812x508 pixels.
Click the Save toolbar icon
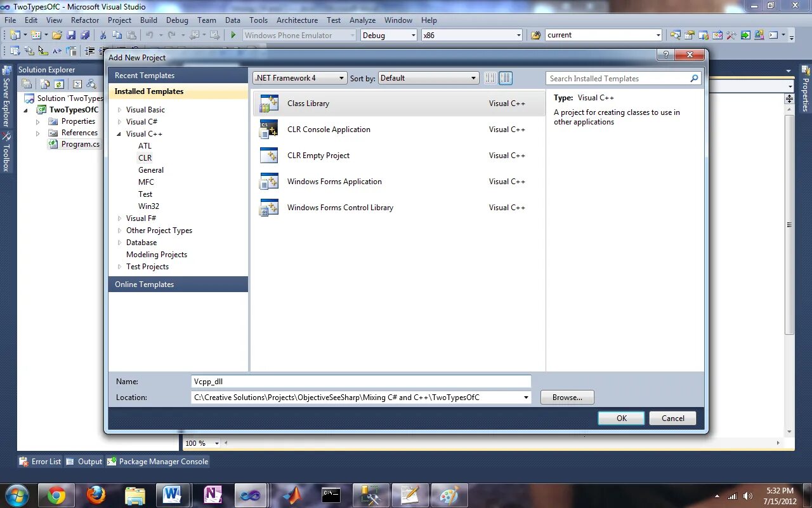click(x=71, y=35)
